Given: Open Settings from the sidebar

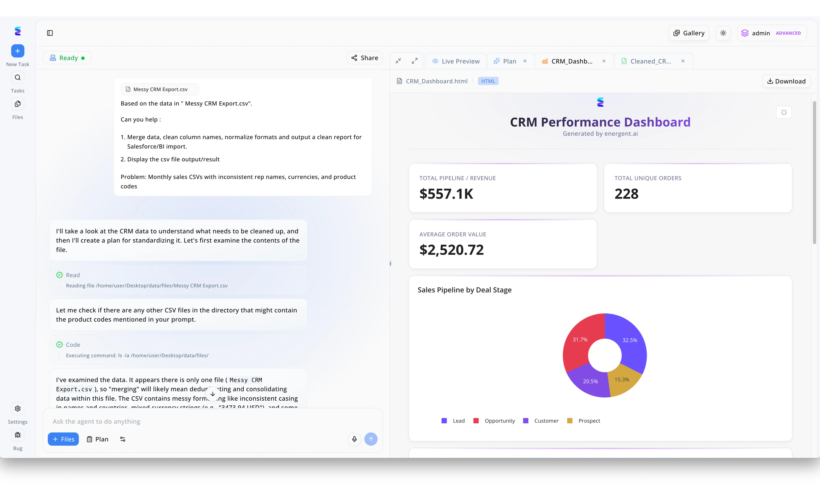Looking at the screenshot, I should click(17, 409).
